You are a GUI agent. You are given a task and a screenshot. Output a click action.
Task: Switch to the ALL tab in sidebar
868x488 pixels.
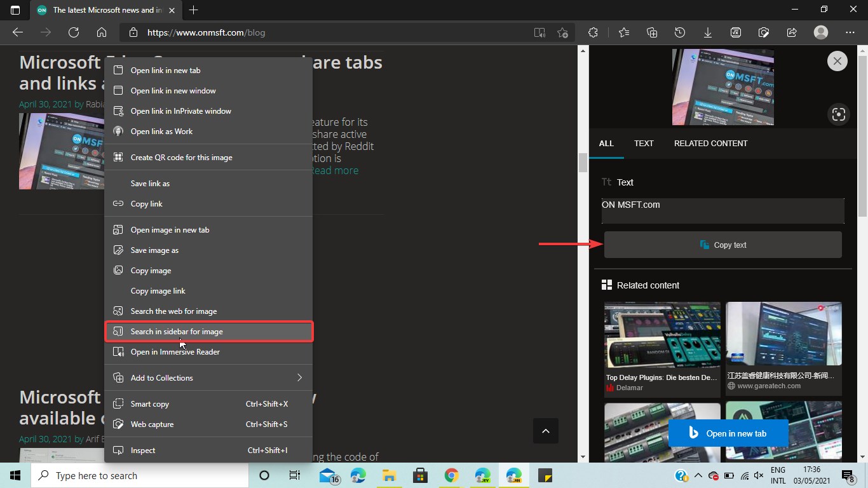[x=606, y=144]
